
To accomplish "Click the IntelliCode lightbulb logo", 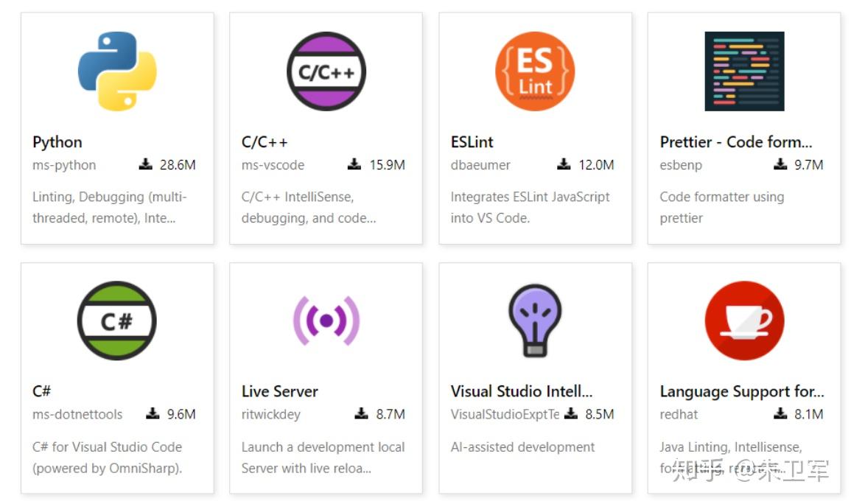I will click(535, 321).
